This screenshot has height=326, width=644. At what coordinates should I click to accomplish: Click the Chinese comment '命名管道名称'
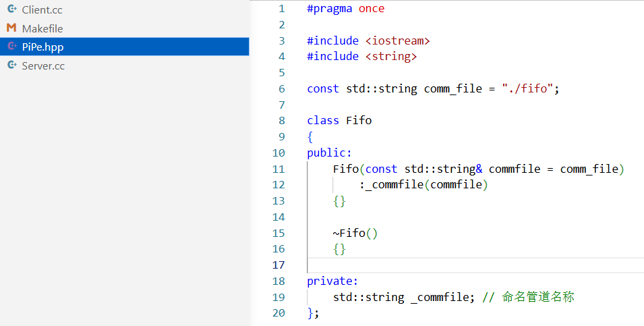(x=537, y=297)
